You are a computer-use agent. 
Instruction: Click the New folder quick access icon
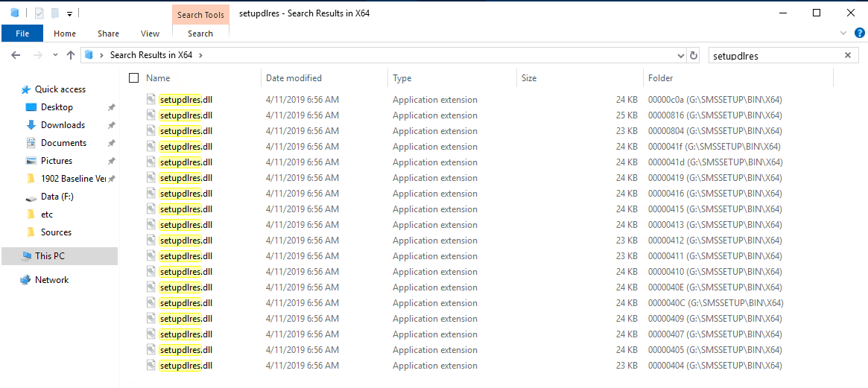point(55,13)
